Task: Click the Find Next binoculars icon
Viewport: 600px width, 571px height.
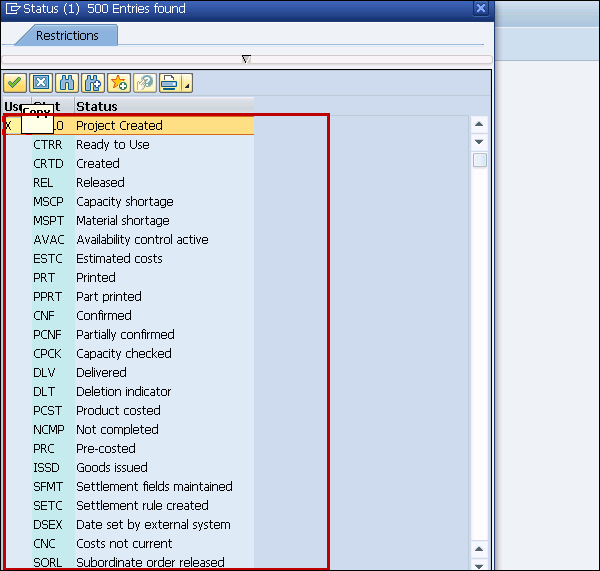Action: 94,83
